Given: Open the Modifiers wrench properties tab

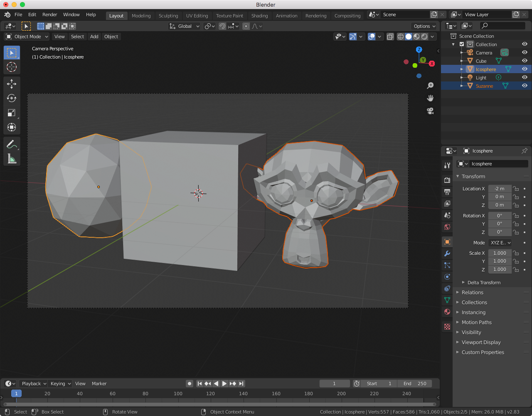Looking at the screenshot, I should 447,254.
